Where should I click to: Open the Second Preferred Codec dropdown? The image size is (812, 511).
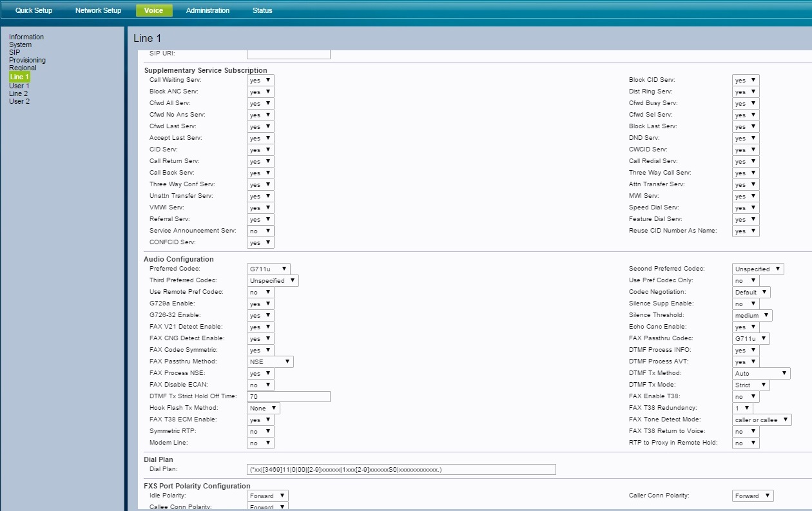[758, 269]
